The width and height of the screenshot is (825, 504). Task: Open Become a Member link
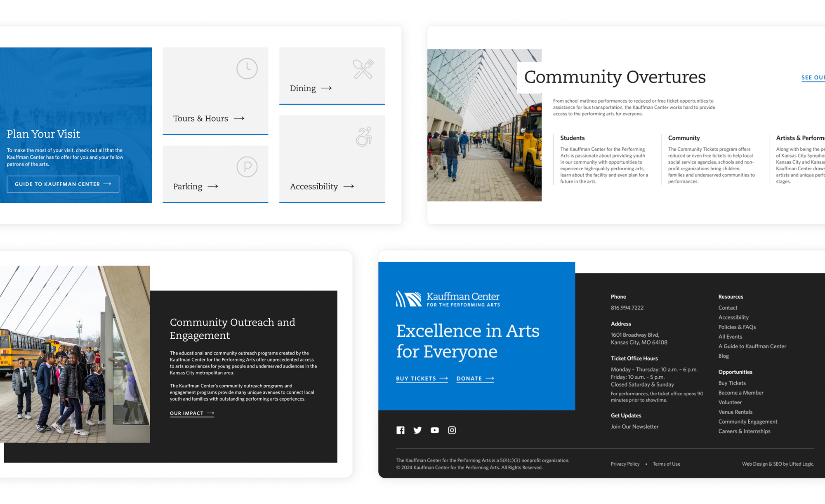tap(741, 393)
